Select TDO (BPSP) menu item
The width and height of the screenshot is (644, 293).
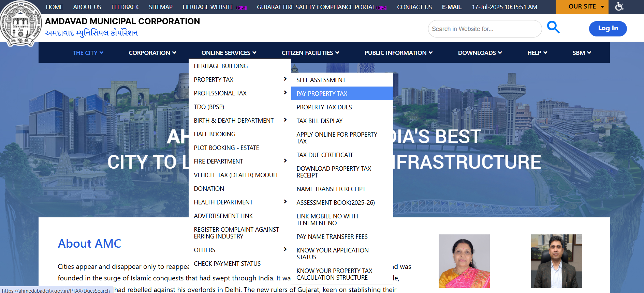(x=240, y=107)
